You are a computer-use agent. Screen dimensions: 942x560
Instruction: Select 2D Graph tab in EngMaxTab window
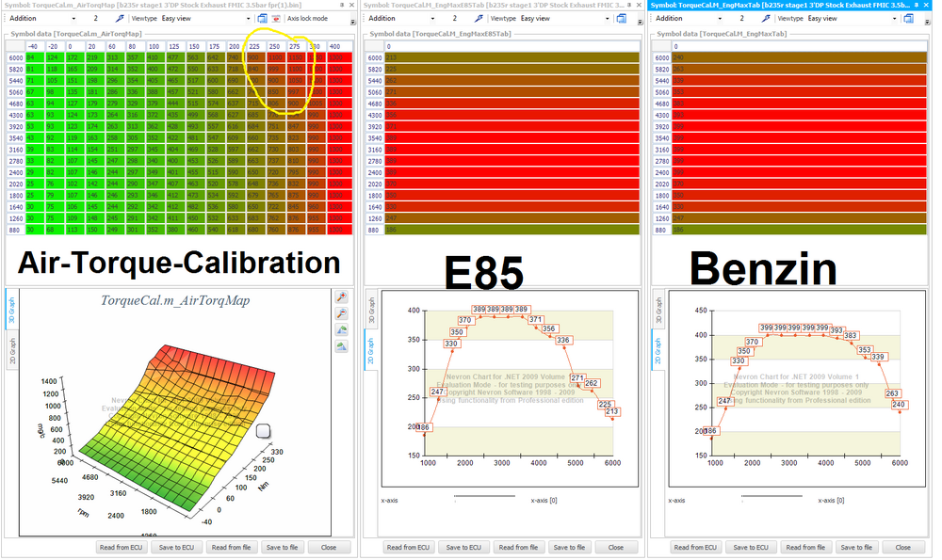tap(658, 351)
